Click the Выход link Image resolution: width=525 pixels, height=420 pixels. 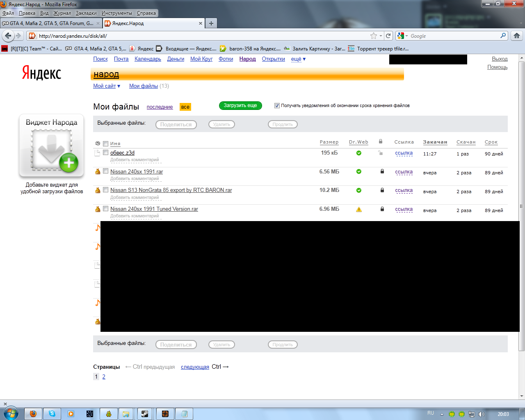pyautogui.click(x=500, y=59)
